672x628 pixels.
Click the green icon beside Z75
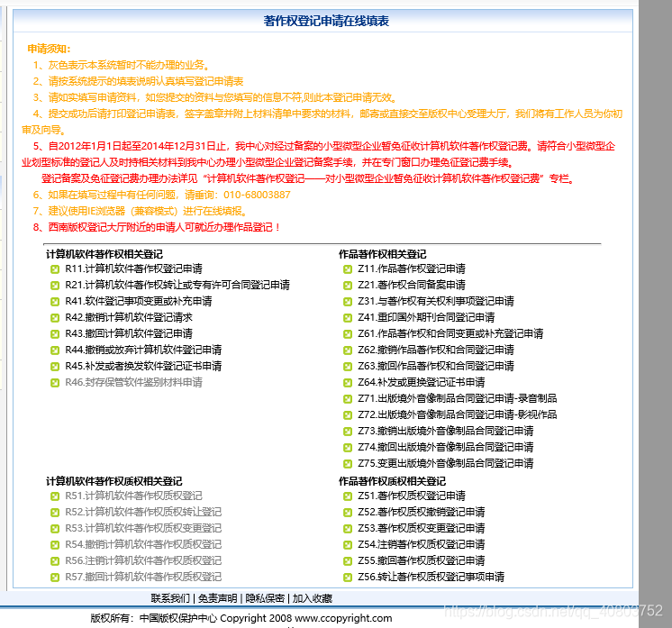[x=348, y=464]
